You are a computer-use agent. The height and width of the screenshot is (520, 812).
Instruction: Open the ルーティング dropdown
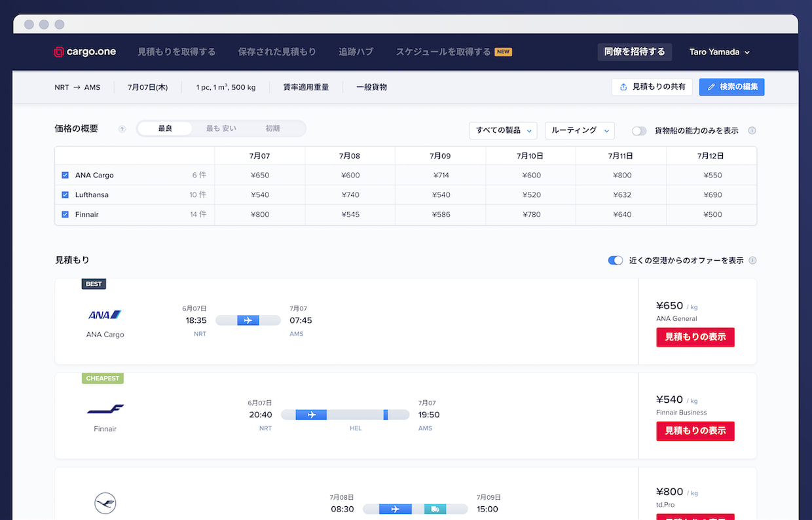[580, 130]
